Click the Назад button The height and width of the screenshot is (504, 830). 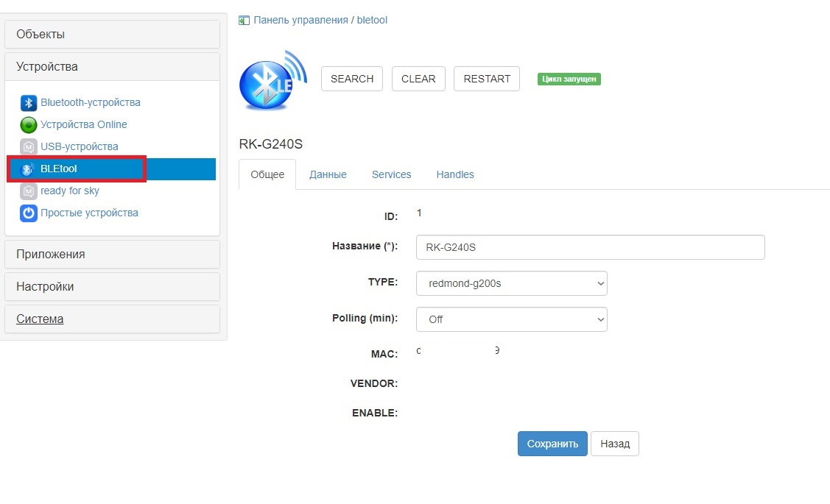coord(615,444)
